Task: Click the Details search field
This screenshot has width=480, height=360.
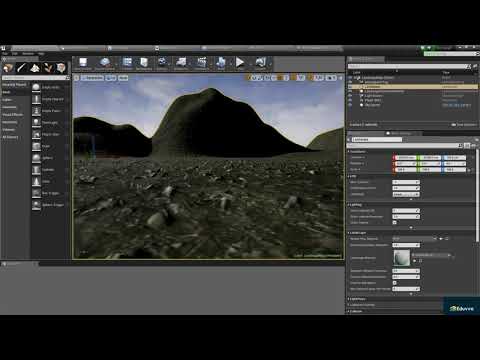Action: click(x=405, y=146)
